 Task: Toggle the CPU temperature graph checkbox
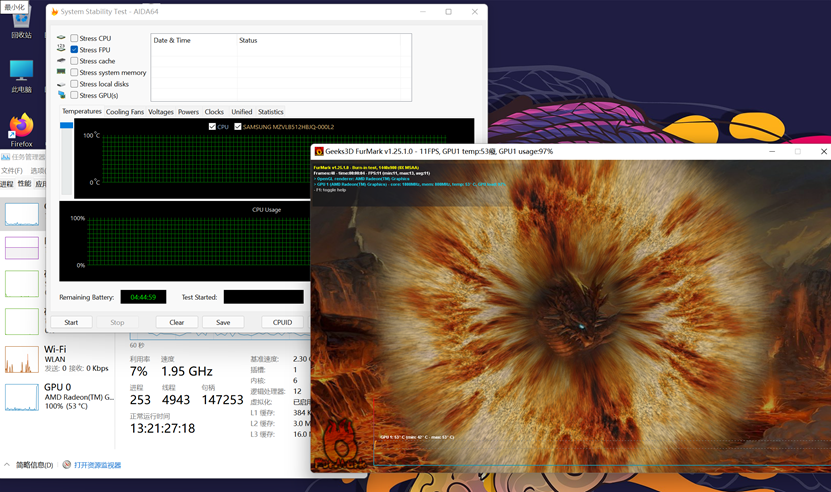[213, 127]
